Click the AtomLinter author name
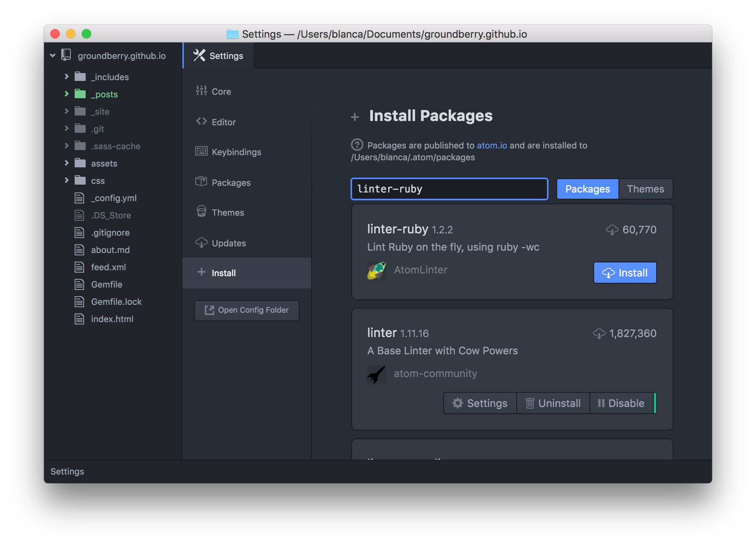Screen dimensions: 756x546 point(420,270)
